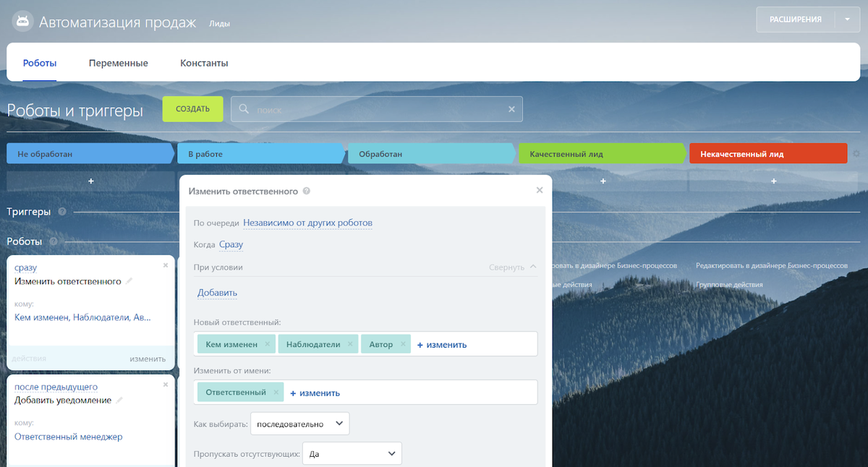This screenshot has width=868, height=467.
Task: Open the РАСШИРЕНИЯ dropdown arrow
Action: (847, 20)
